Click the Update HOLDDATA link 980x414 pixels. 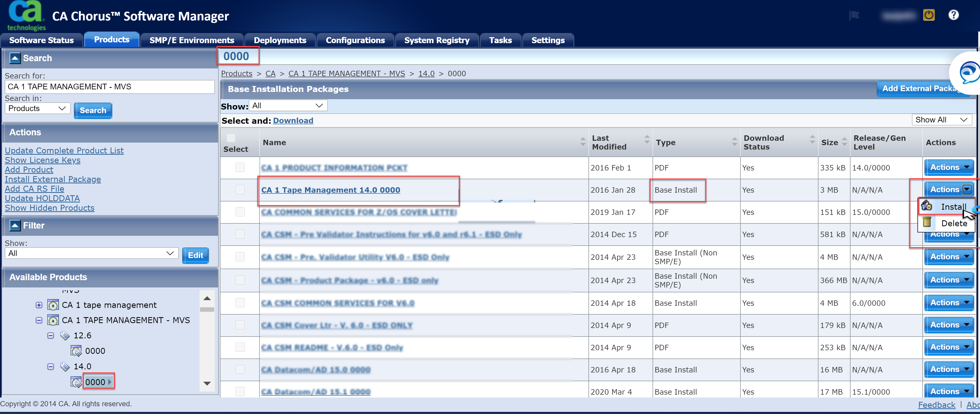tap(42, 198)
